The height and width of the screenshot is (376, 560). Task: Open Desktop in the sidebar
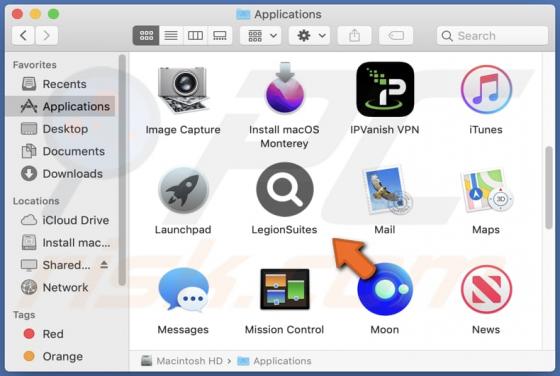[61, 129]
